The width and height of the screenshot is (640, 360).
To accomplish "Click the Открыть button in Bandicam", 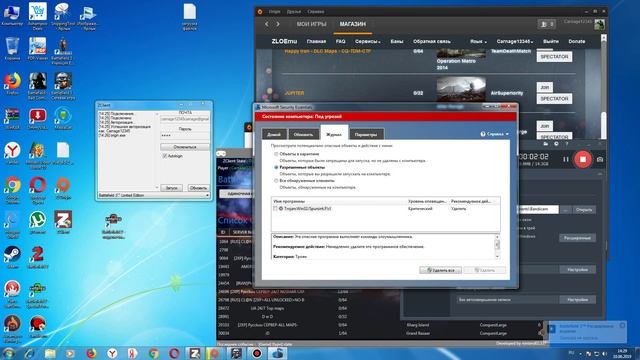I will point(584,210).
